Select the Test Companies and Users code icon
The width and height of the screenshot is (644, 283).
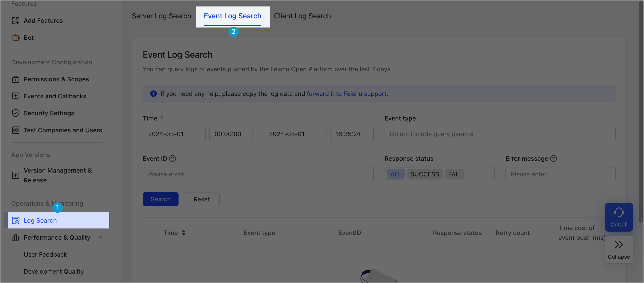(15, 130)
